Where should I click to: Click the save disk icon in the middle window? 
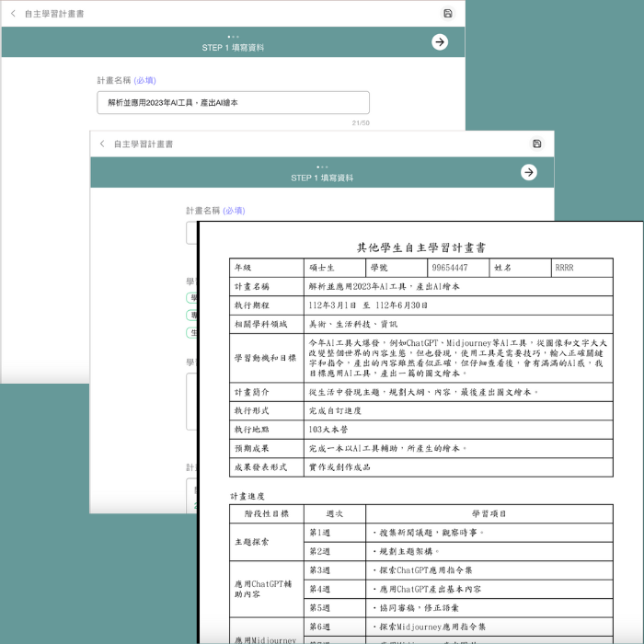coord(537,144)
